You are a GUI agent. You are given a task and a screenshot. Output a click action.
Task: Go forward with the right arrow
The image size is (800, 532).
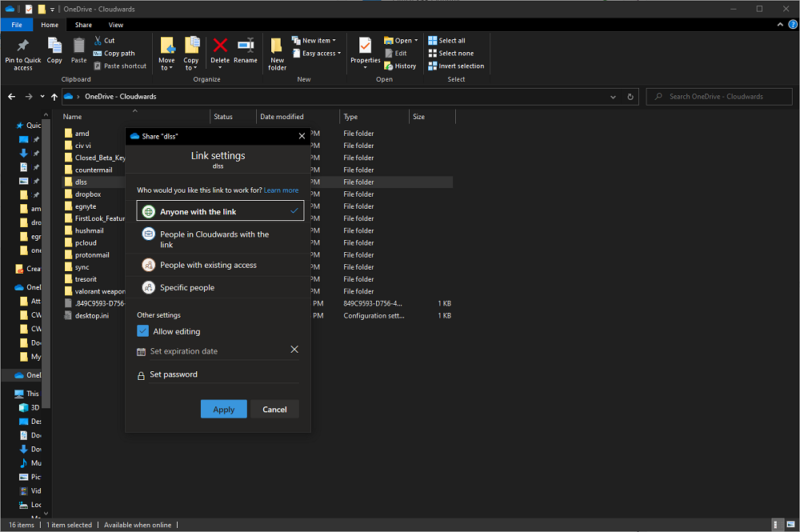[29, 96]
